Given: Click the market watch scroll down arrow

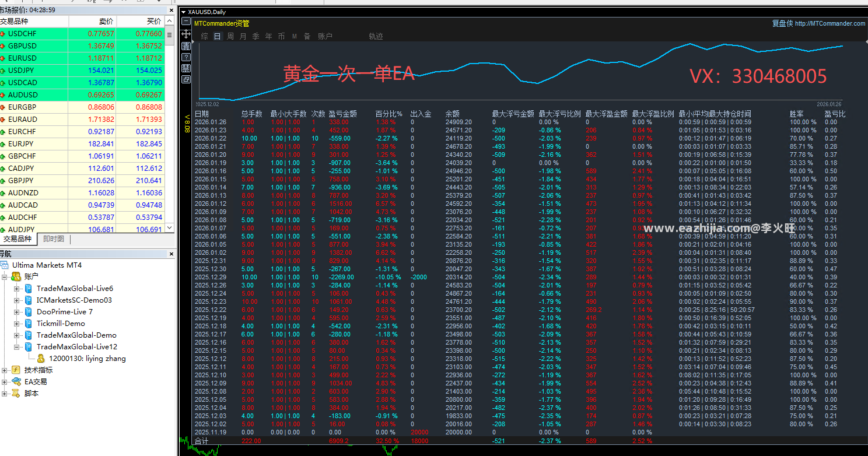Looking at the screenshot, I should coord(170,227).
